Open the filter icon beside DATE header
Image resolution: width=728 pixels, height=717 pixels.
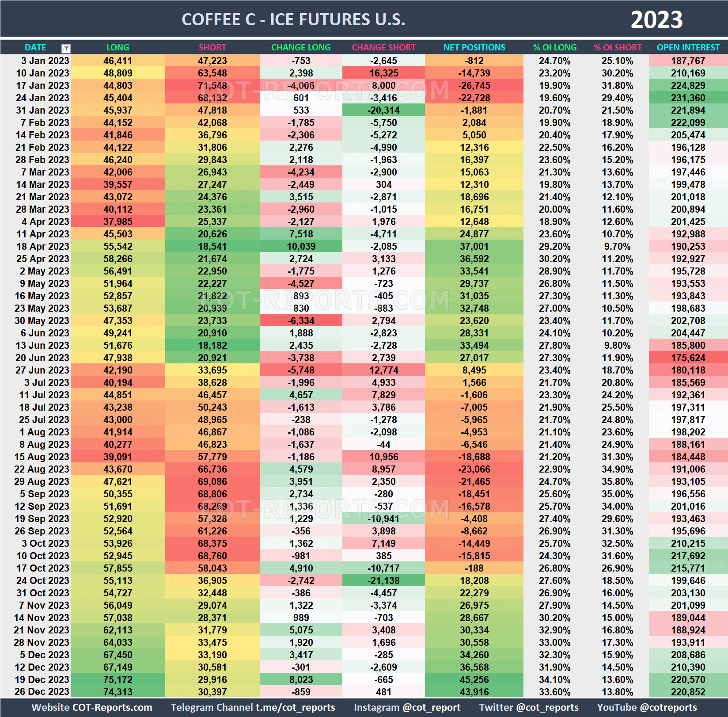(65, 47)
